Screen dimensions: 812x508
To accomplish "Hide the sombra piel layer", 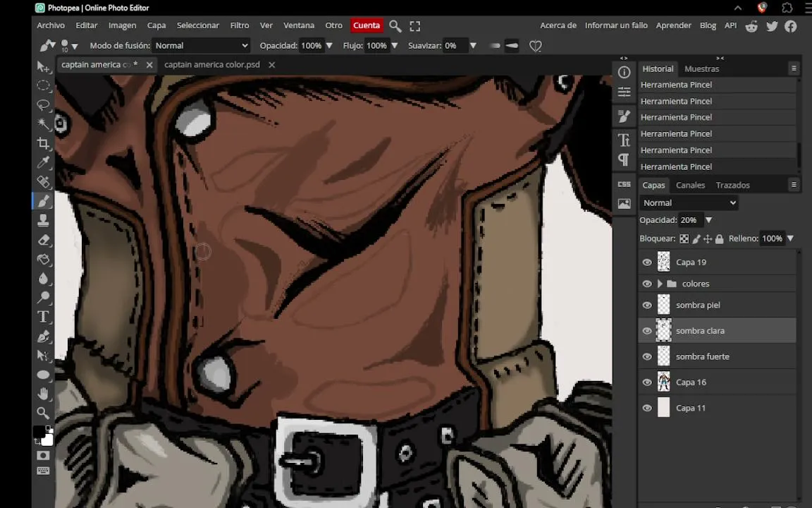I will pyautogui.click(x=647, y=306).
